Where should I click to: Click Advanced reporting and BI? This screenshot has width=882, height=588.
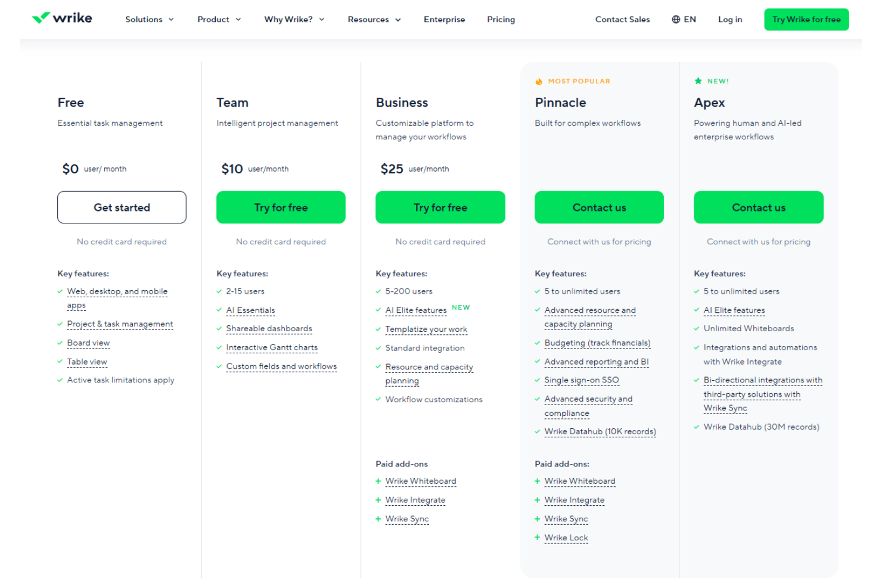pos(597,362)
